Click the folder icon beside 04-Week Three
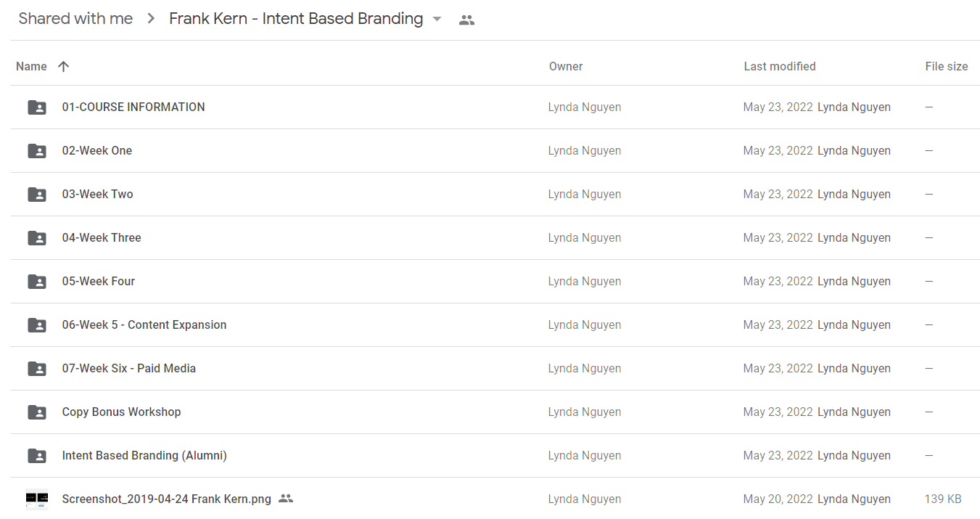 tap(37, 238)
